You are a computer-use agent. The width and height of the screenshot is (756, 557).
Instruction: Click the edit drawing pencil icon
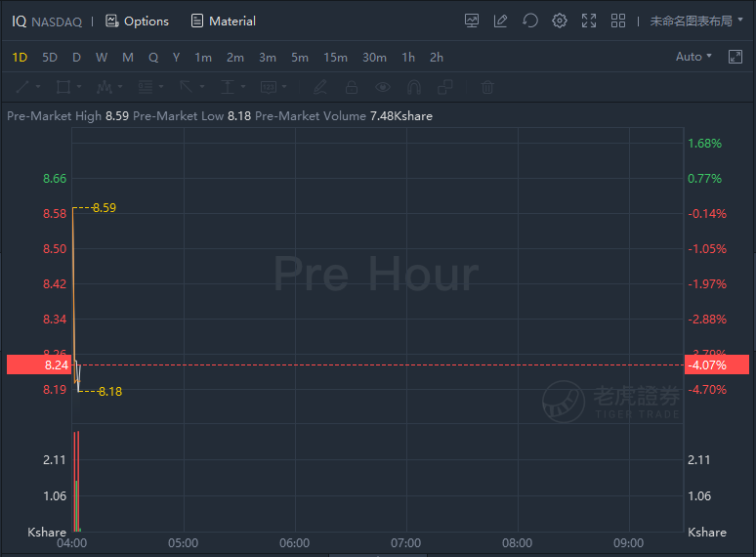point(500,21)
